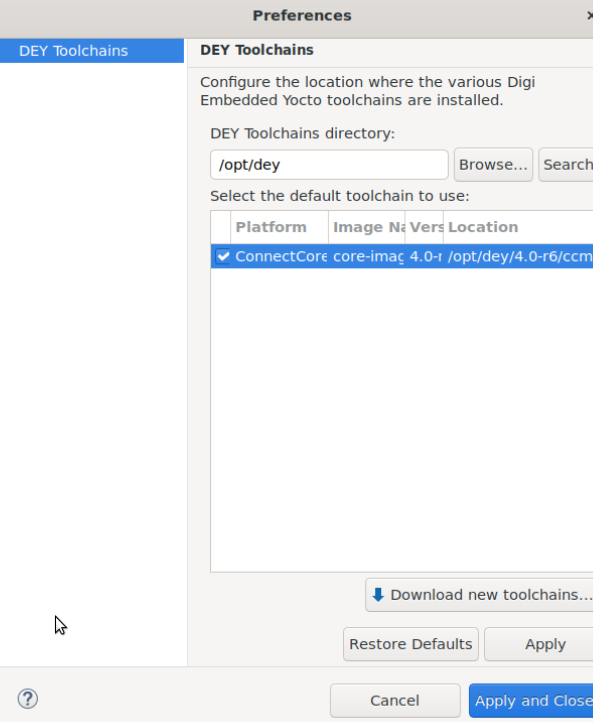The width and height of the screenshot is (593, 722).
Task: Open the Browse... directory chooser
Action: pyautogui.click(x=493, y=165)
